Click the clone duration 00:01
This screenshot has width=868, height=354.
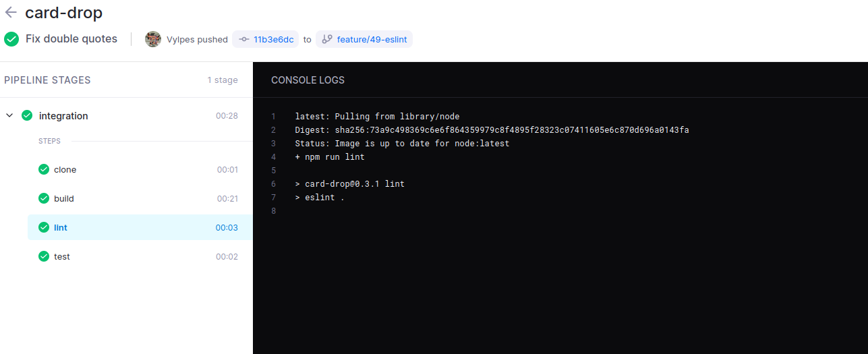click(227, 169)
